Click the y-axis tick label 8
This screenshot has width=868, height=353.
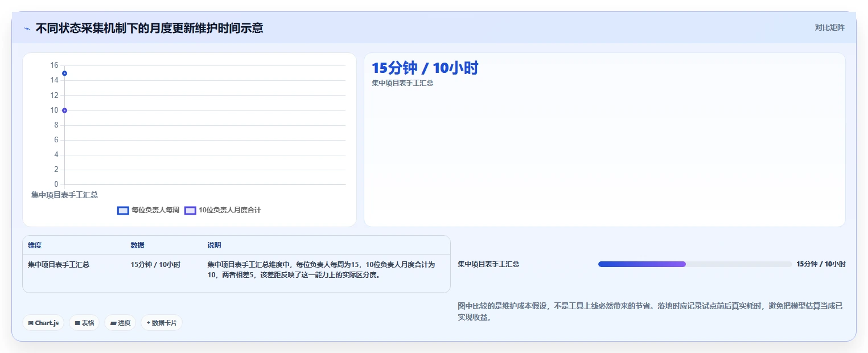tap(56, 125)
